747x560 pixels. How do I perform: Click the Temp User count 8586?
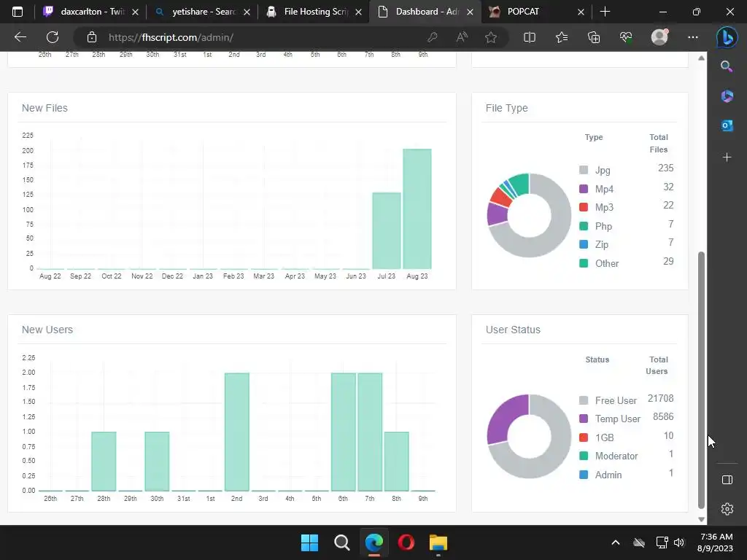(x=663, y=417)
